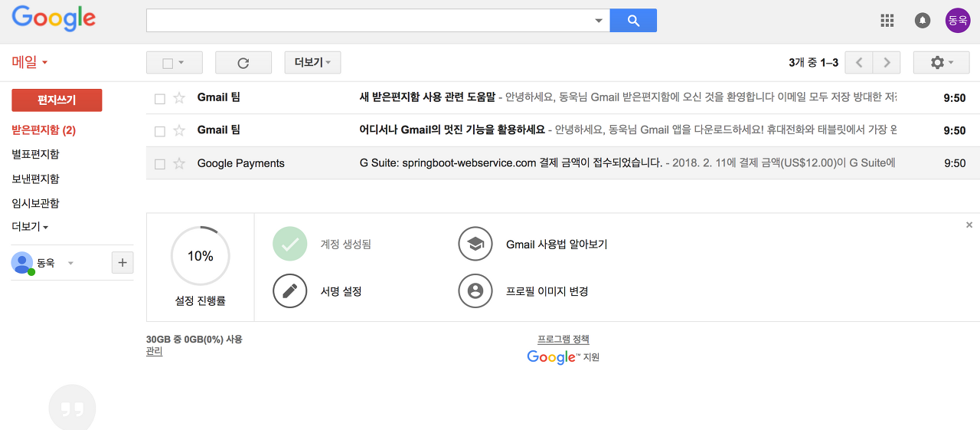The height and width of the screenshot is (430, 980).
Task: Click the person icon for 프로필 이미지 변경
Action: click(475, 291)
